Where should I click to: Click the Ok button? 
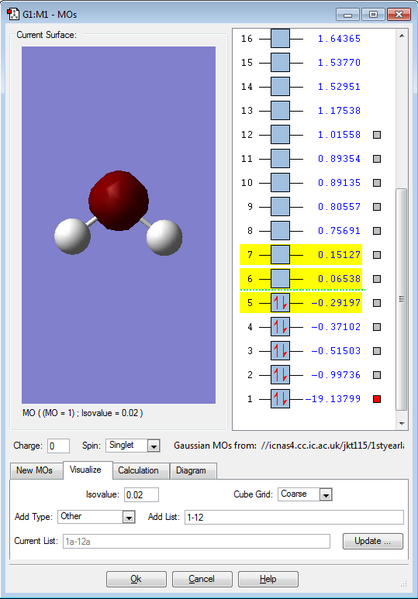136,579
